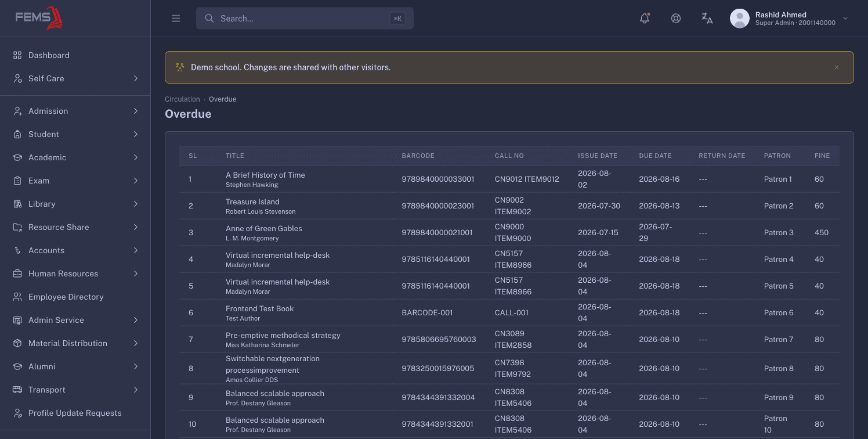Click the Self Care icon

pyautogui.click(x=17, y=78)
